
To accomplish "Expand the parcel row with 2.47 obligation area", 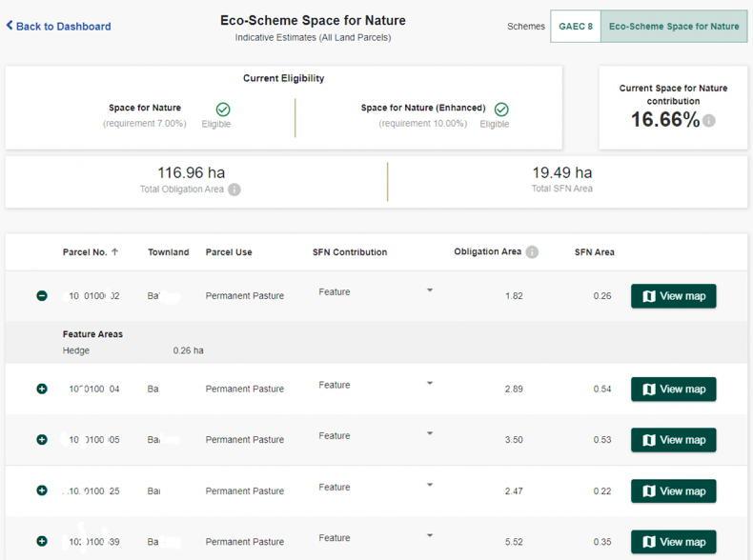I will point(42,490).
